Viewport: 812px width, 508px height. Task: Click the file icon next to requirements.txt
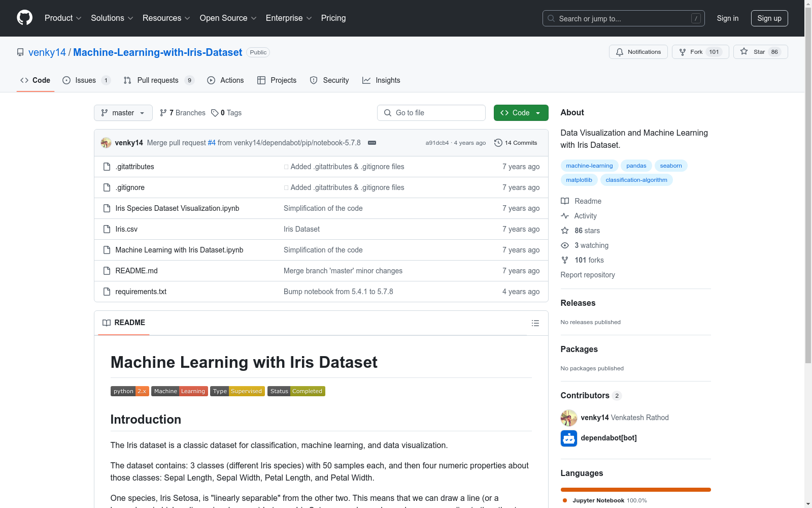click(107, 292)
